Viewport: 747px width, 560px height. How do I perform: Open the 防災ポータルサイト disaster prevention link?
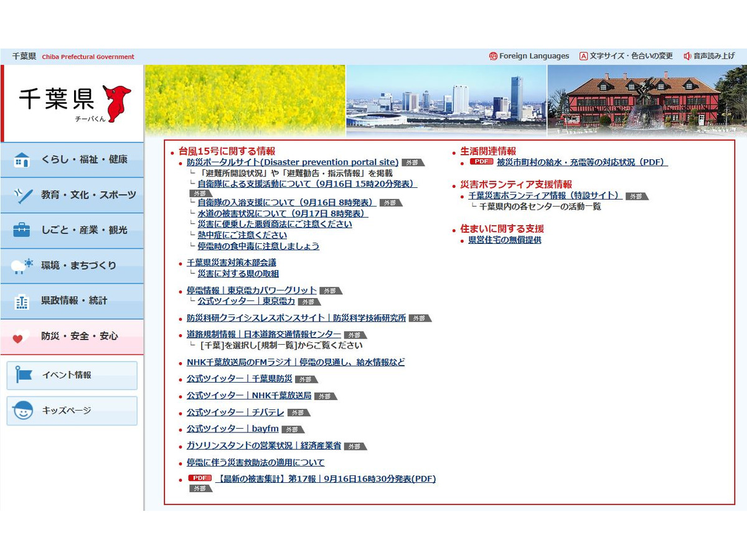293,162
